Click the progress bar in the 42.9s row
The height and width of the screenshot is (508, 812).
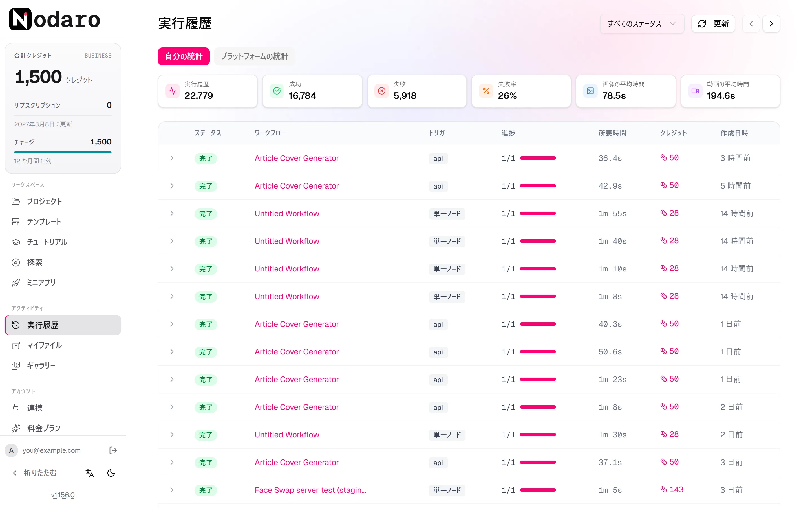[538, 186]
